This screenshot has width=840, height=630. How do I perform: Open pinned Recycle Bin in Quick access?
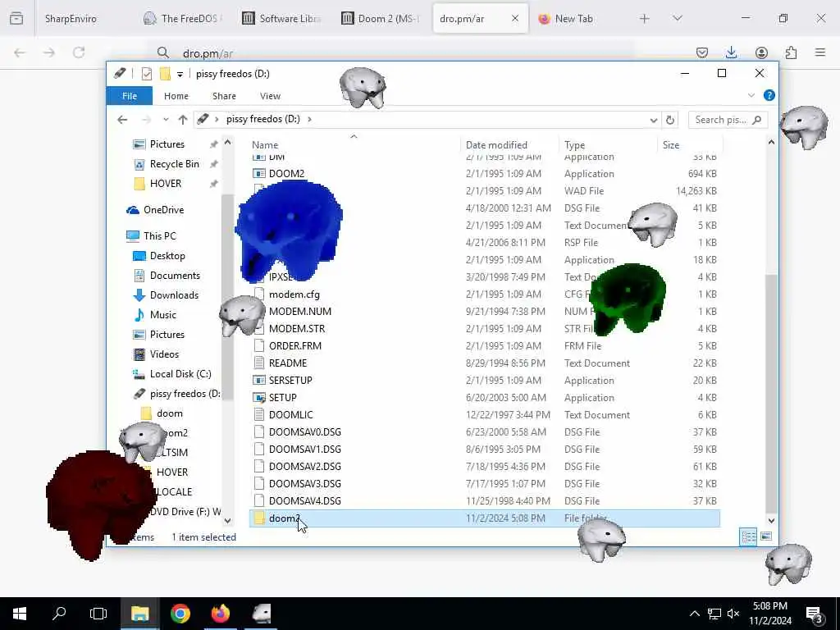[174, 164]
